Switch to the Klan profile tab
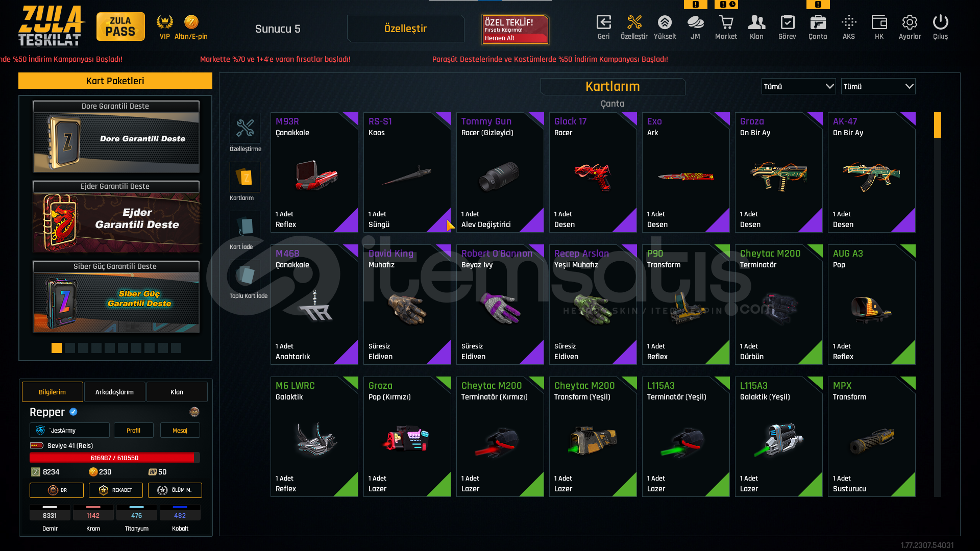 [x=177, y=392]
